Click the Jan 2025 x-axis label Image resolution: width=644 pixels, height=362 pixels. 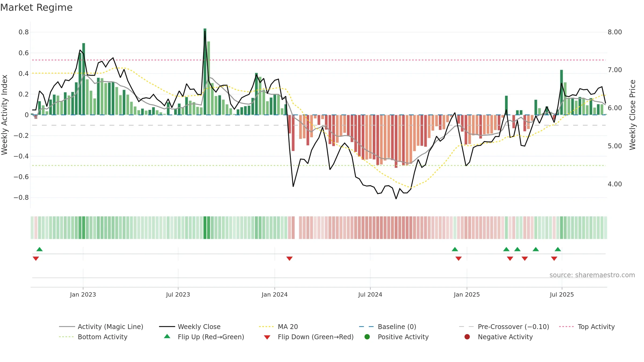[x=467, y=294]
